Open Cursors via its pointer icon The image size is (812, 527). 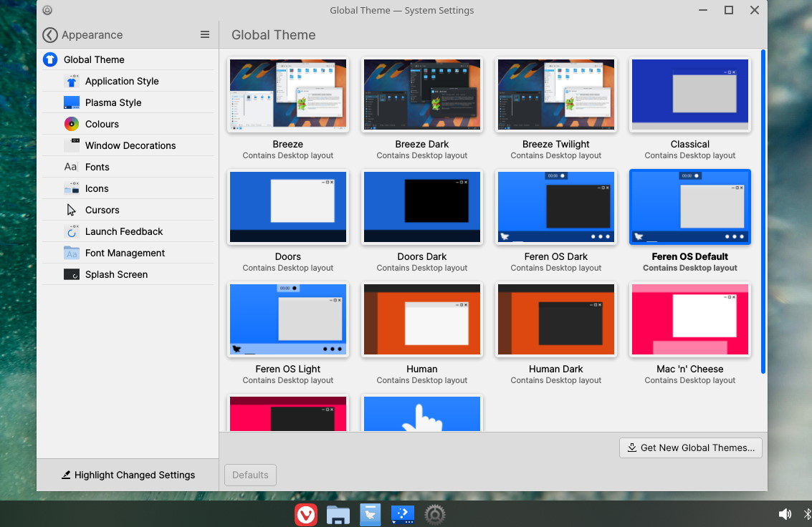pyautogui.click(x=72, y=210)
